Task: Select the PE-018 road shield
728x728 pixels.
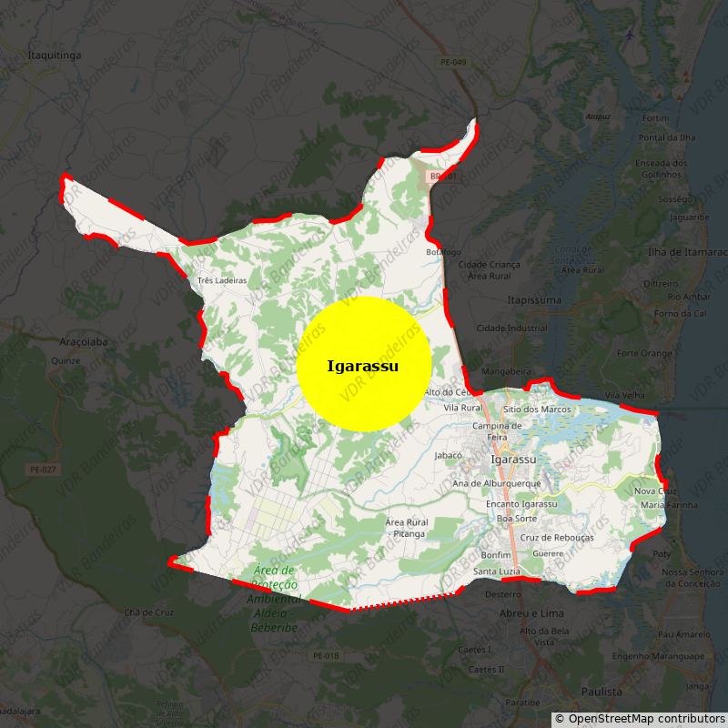Action: [x=325, y=655]
